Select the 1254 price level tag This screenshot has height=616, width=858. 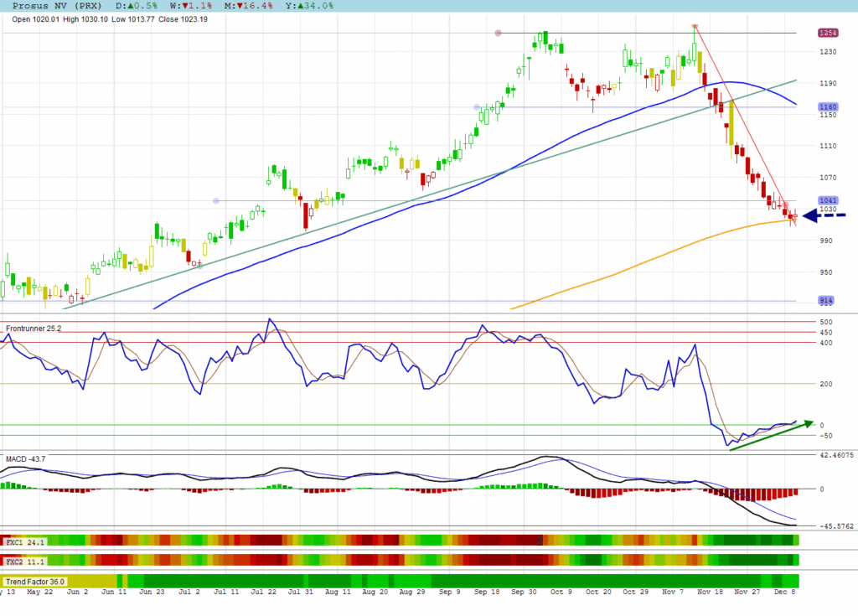tap(827, 33)
